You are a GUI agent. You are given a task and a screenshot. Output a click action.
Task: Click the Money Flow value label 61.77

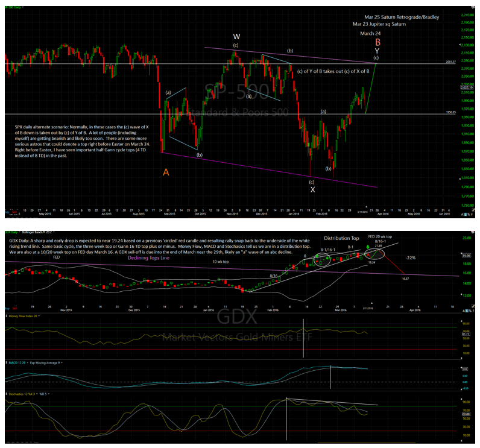466,334
